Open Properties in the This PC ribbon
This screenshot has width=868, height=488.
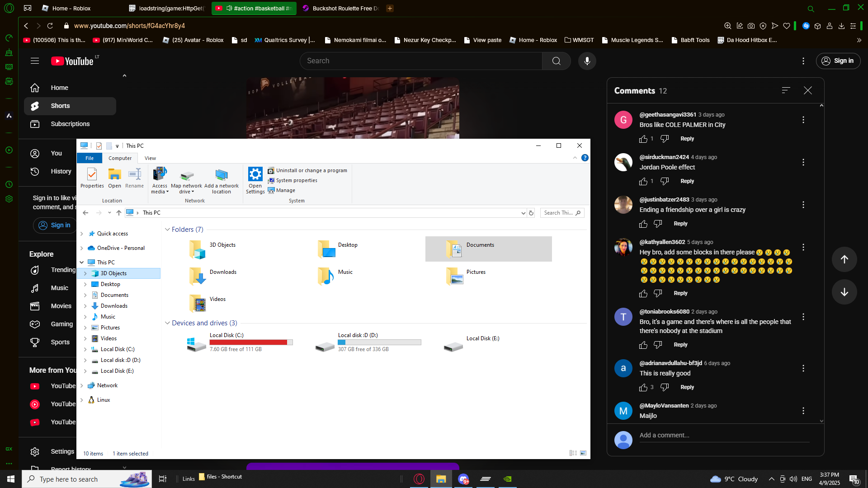(92, 178)
